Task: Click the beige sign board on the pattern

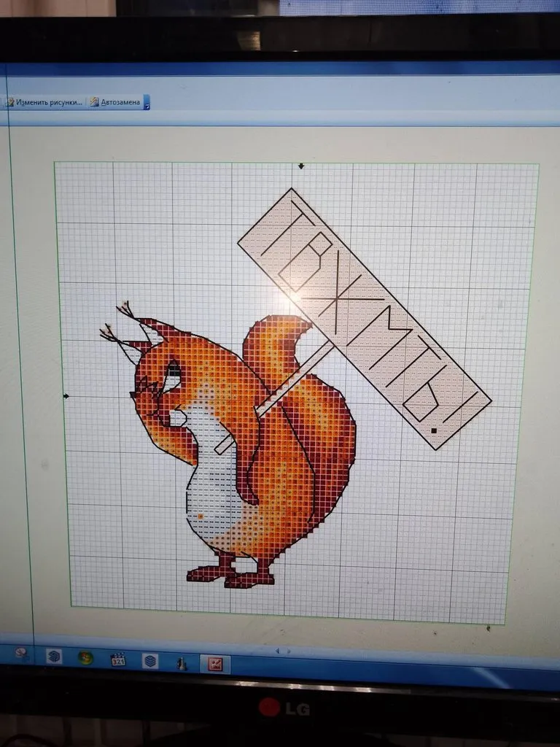Action: (365, 314)
